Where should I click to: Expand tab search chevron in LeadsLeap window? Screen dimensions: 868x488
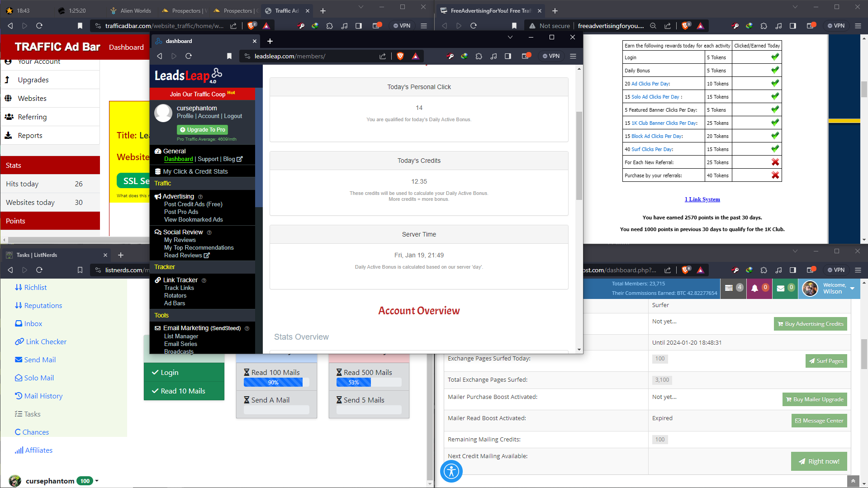(x=510, y=37)
